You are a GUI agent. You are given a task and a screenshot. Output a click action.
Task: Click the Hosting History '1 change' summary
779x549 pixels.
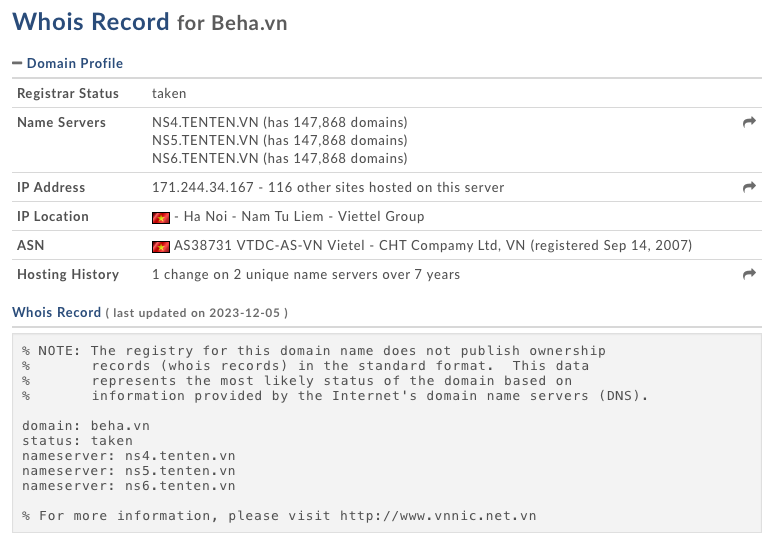tap(305, 274)
